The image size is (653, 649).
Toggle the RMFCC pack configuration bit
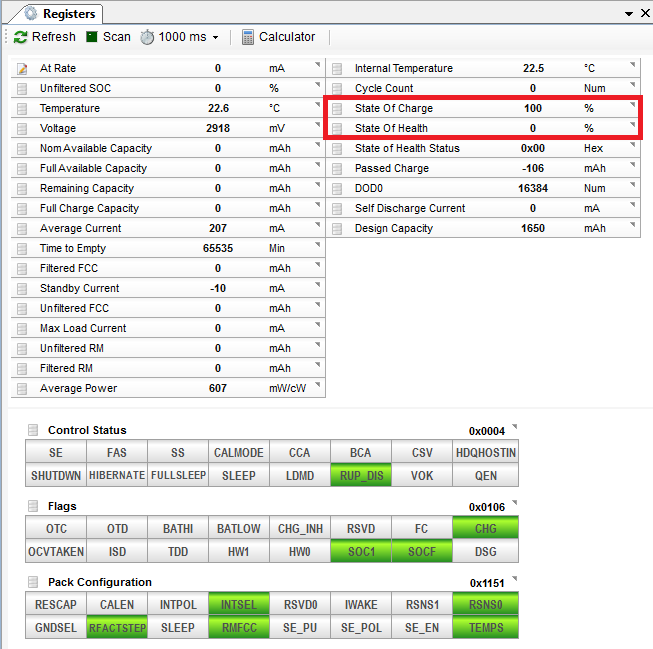point(239,627)
